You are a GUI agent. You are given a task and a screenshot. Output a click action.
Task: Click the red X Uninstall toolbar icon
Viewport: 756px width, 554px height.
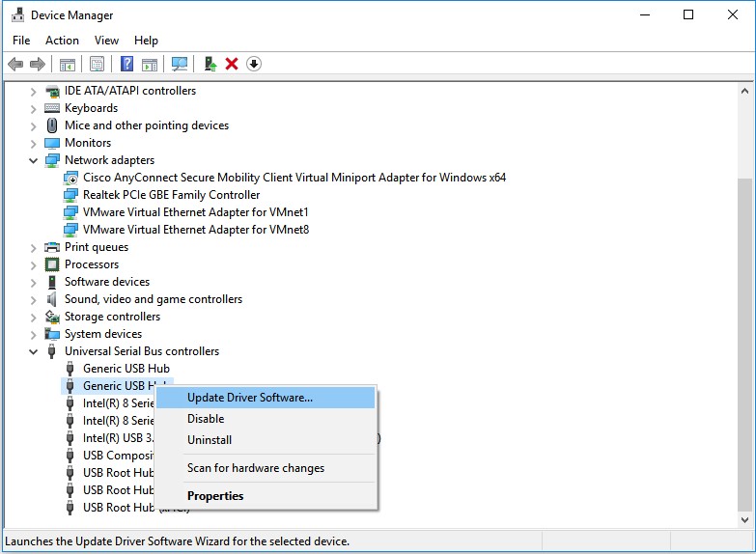(232, 64)
